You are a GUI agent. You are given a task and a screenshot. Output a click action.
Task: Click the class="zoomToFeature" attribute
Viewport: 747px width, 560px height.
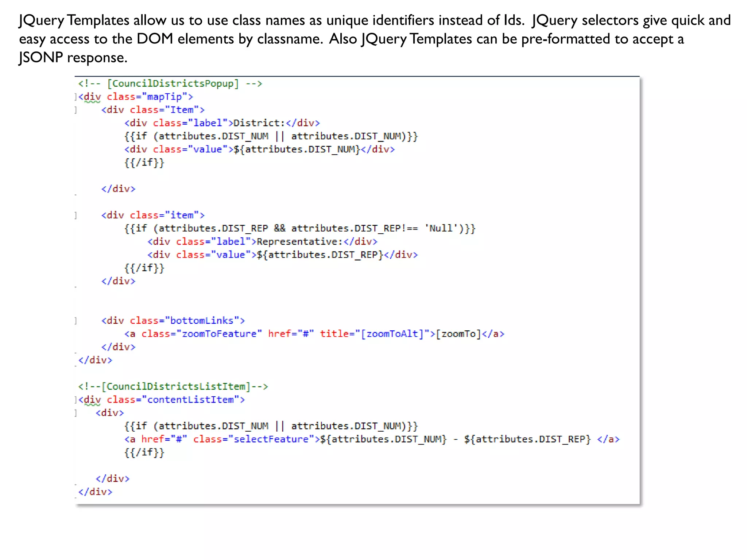202,334
